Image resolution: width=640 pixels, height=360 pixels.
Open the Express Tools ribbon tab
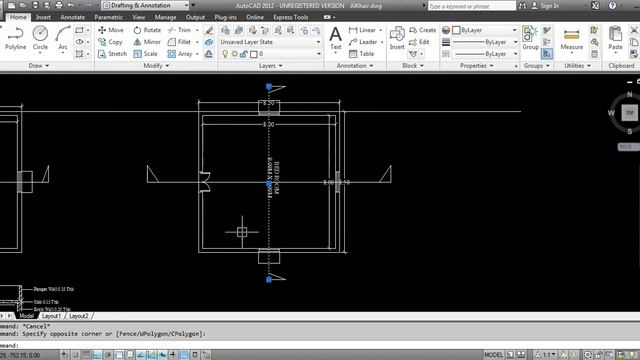tap(291, 17)
